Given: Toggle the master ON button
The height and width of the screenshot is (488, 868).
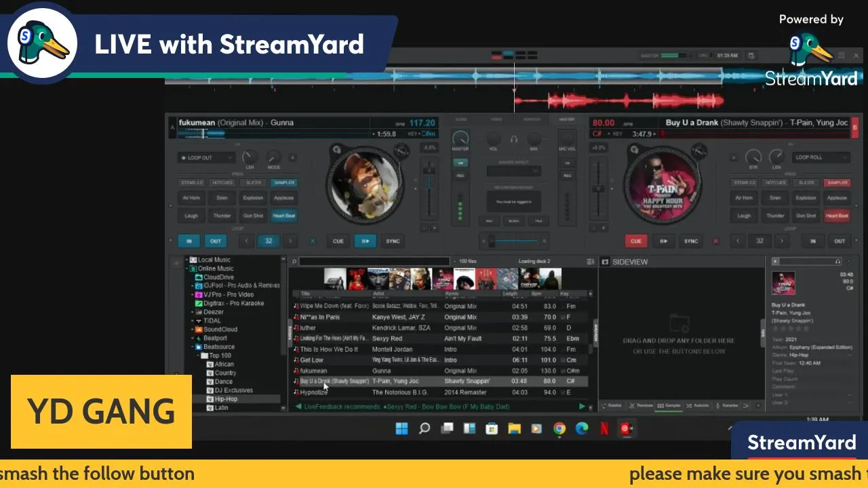Looking at the screenshot, I should click(460, 163).
